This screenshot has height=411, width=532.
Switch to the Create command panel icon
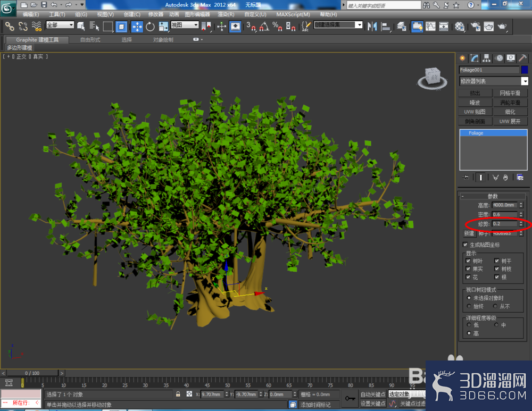pos(462,58)
